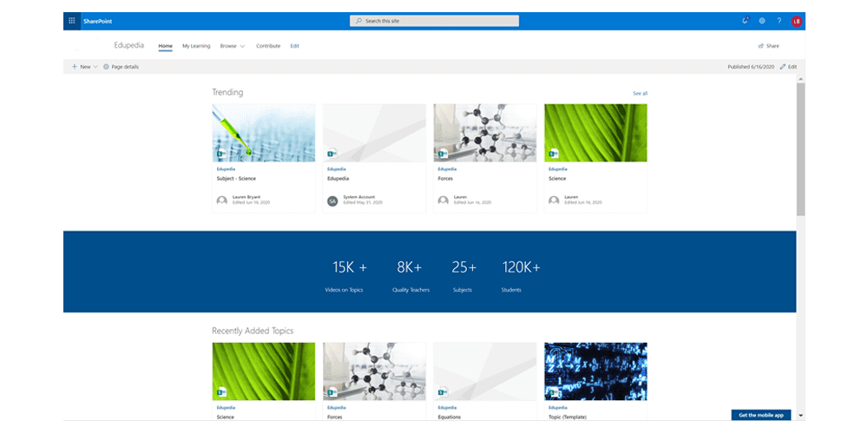Click the Edit navigation link
This screenshot has width=868, height=434.
click(x=294, y=46)
